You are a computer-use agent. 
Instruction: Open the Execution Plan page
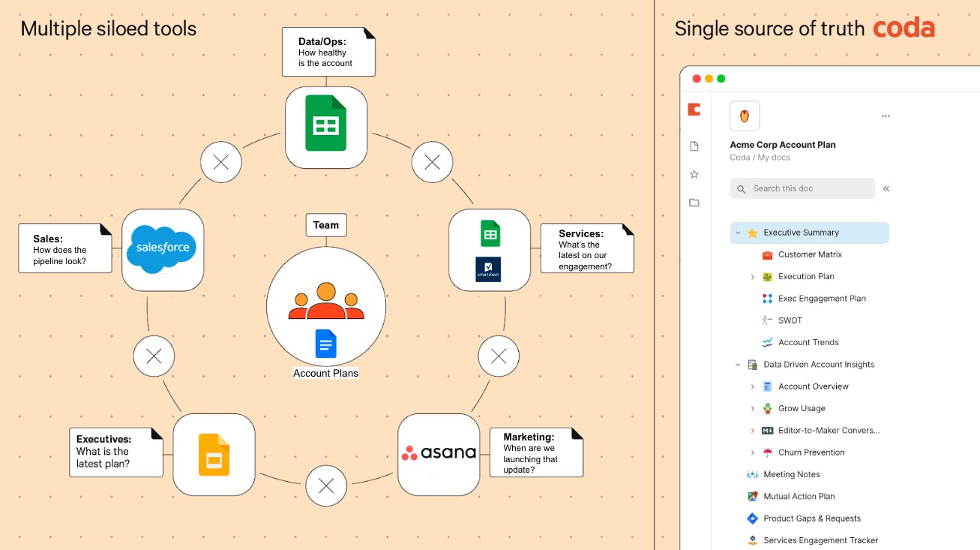click(x=806, y=276)
